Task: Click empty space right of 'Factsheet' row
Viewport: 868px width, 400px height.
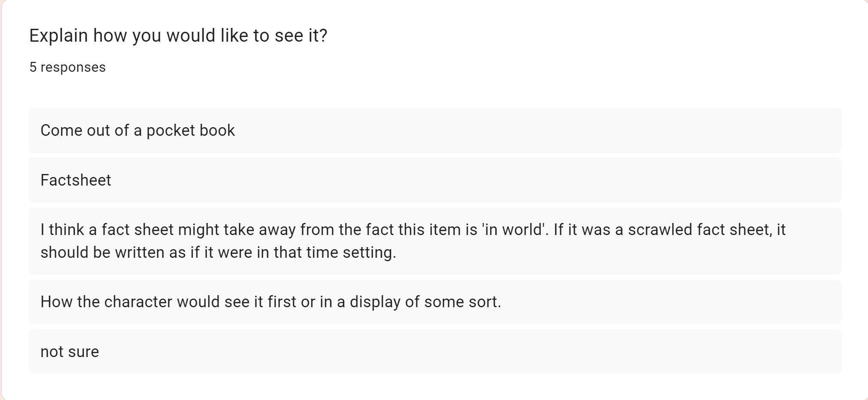Action: tap(473, 180)
